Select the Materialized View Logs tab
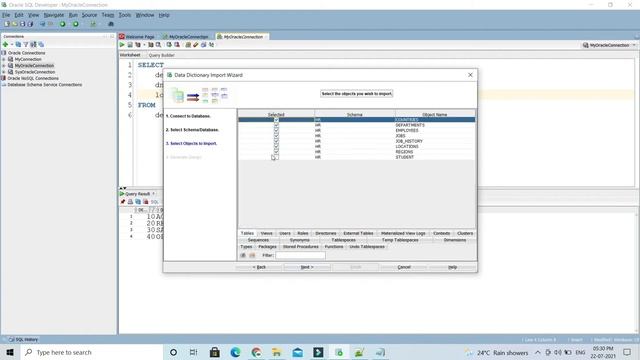Viewport: 640px width, 360px height. pos(403,233)
